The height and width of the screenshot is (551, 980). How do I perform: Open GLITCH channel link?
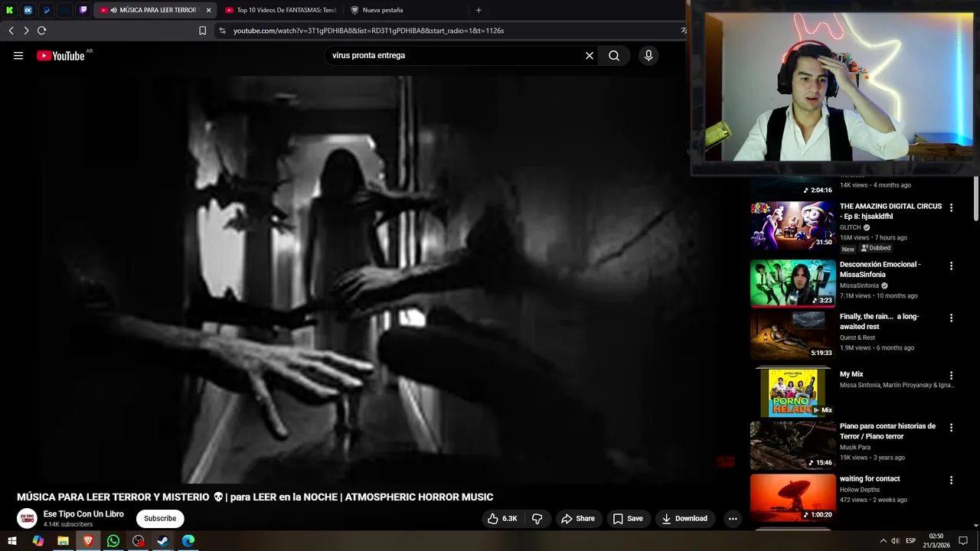[850, 227]
